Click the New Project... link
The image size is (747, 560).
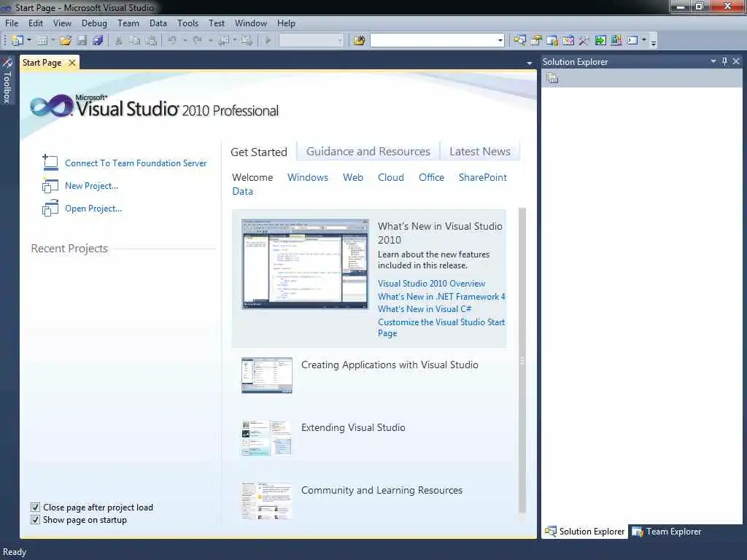[x=91, y=186]
